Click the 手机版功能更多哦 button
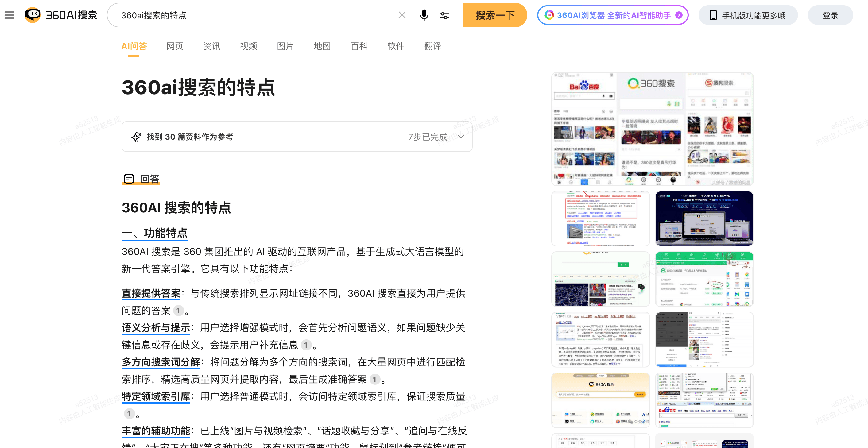This screenshot has height=448, width=868. point(748,15)
